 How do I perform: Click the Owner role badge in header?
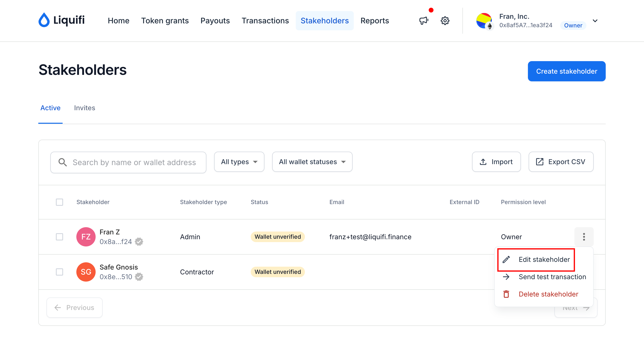pos(573,25)
